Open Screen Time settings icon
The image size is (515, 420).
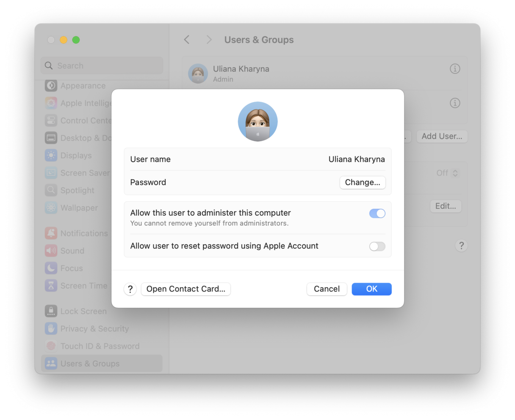[51, 286]
